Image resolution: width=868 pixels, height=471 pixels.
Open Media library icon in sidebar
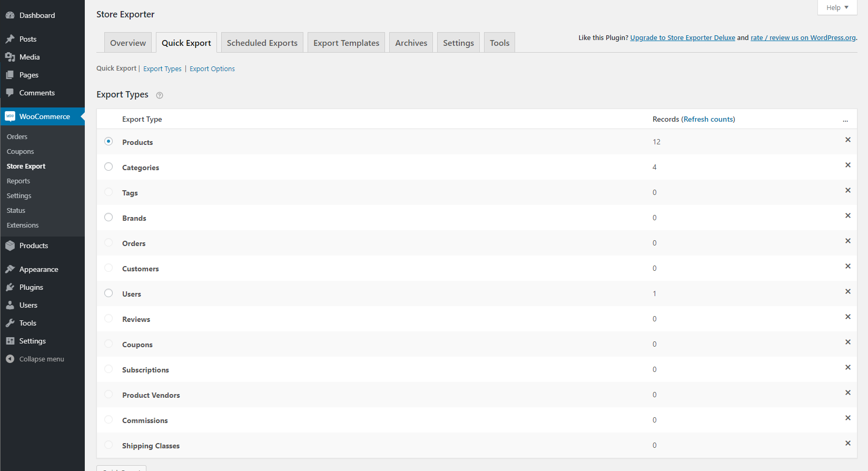pos(10,57)
